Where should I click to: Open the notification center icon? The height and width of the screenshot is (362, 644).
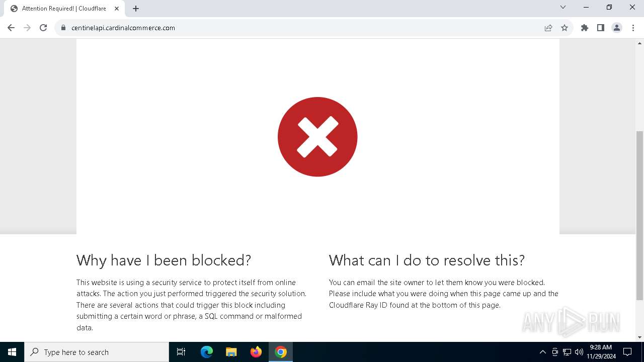627,352
